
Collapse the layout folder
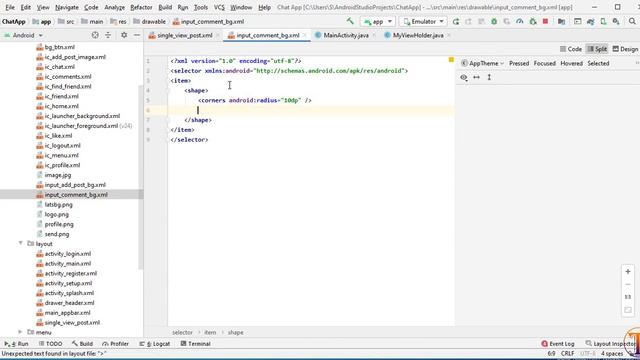[20, 243]
